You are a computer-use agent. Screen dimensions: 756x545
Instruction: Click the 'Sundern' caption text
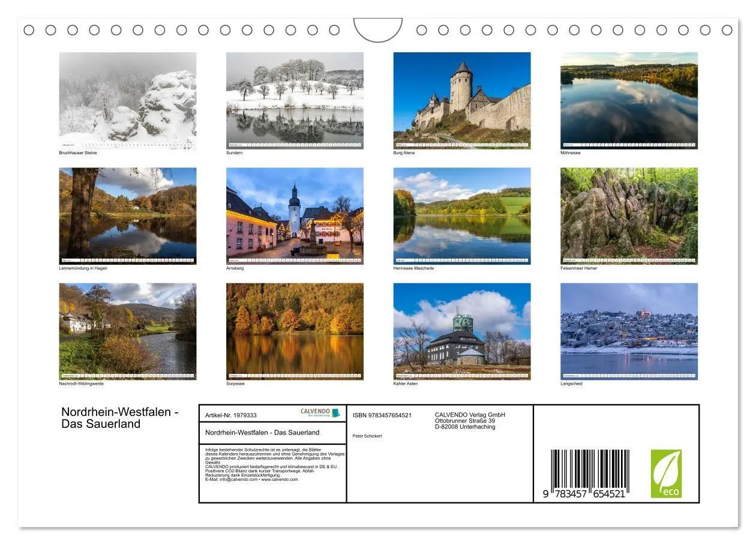pyautogui.click(x=235, y=152)
